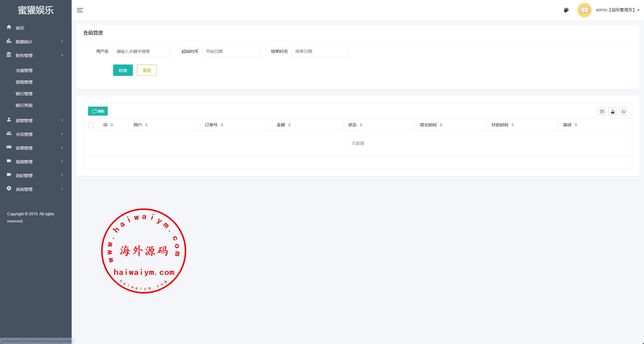The image size is (644, 344).
Task: Click the 重置 reset button
Action: (x=147, y=70)
